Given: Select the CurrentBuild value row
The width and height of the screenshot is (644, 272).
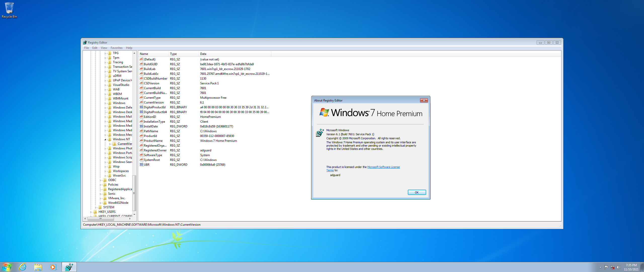Looking at the screenshot, I should 205,88.
